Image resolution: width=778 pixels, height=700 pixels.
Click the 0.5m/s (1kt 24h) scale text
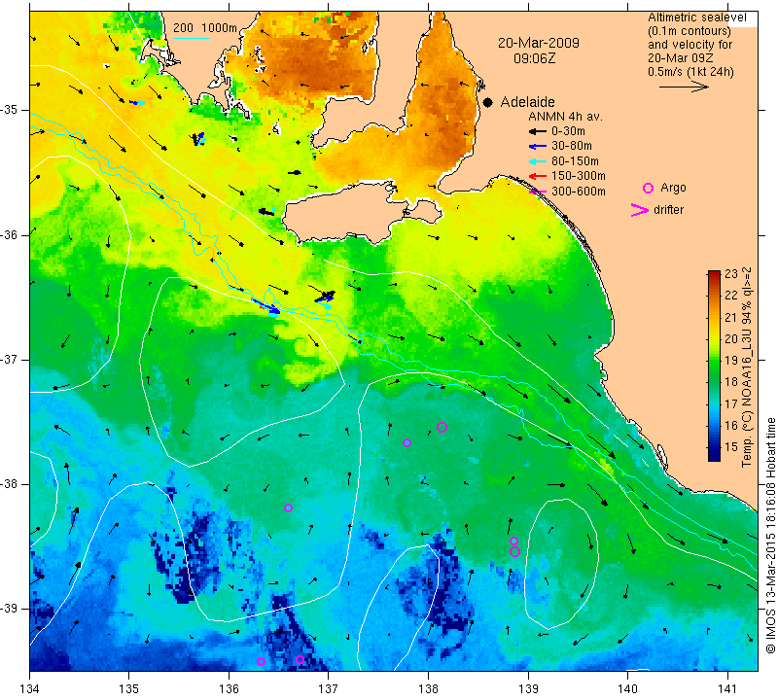click(x=690, y=71)
